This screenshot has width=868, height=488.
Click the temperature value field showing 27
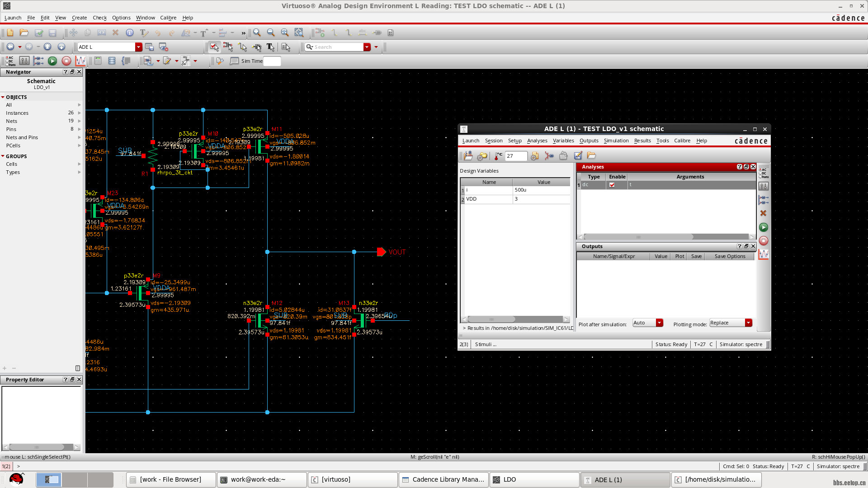[x=516, y=156]
